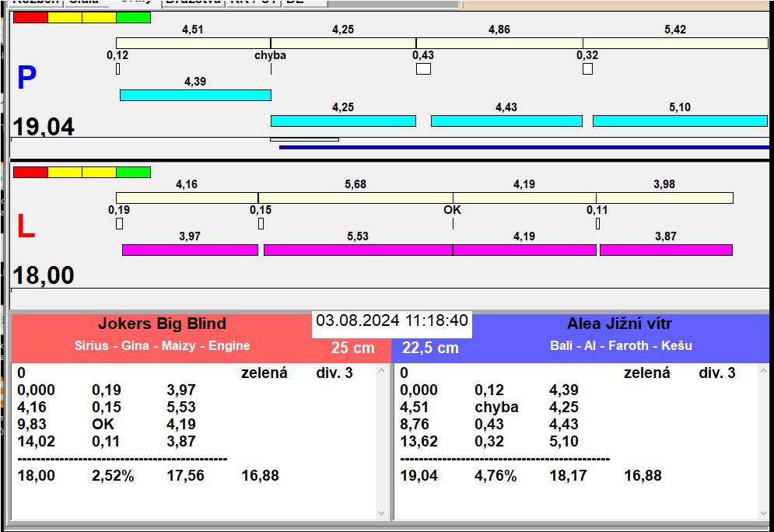Click the start marker box under 0,19
This screenshot has height=532, width=774.
[x=119, y=224]
